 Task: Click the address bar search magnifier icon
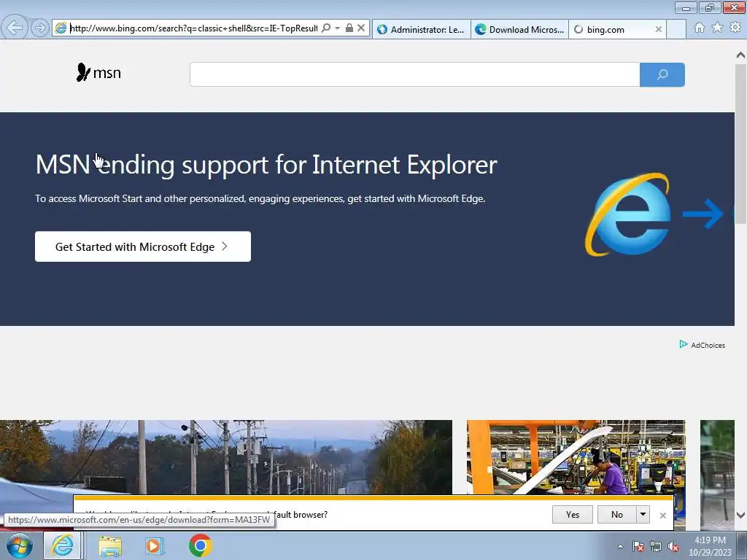click(326, 28)
